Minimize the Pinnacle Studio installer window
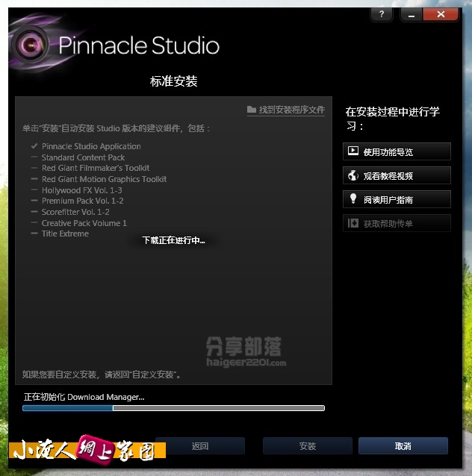 tap(412, 14)
